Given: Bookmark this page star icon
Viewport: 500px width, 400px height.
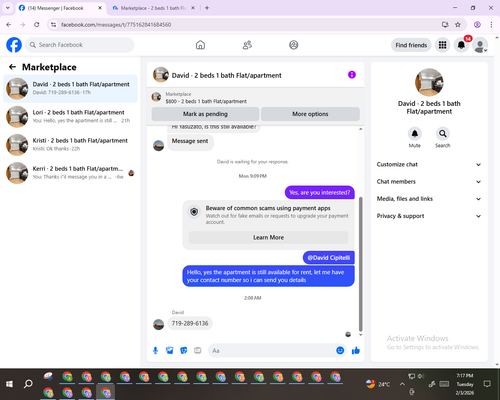Looking at the screenshot, I should pos(458,25).
